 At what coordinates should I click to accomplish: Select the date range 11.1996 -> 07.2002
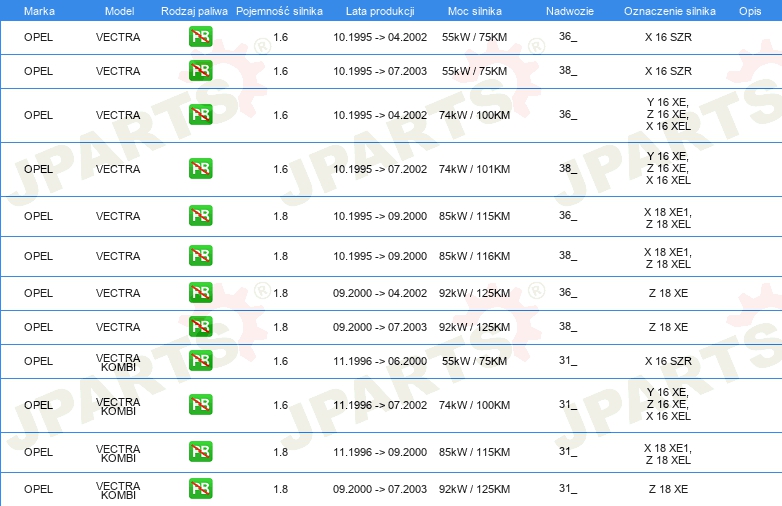pos(380,405)
